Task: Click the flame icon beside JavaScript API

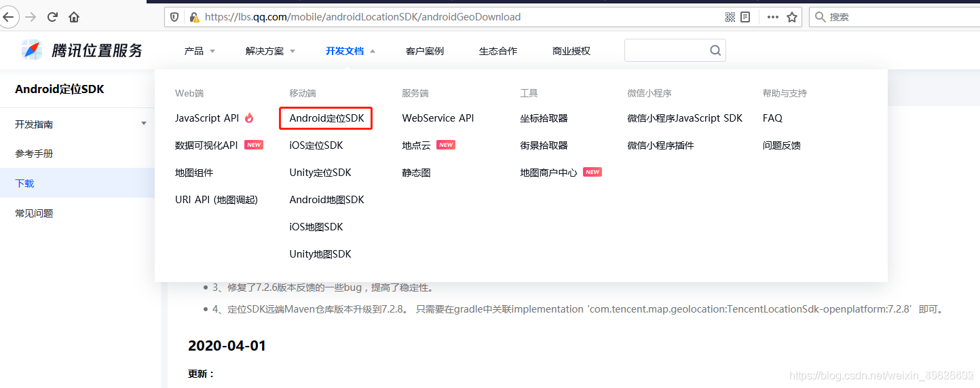Action: click(249, 118)
